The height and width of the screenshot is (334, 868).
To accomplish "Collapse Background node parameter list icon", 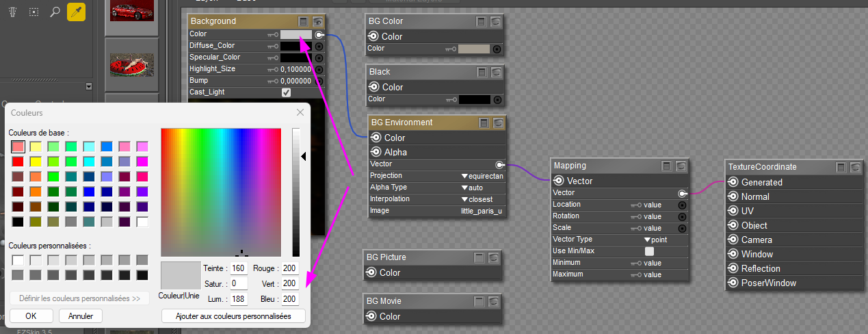I will [x=304, y=21].
